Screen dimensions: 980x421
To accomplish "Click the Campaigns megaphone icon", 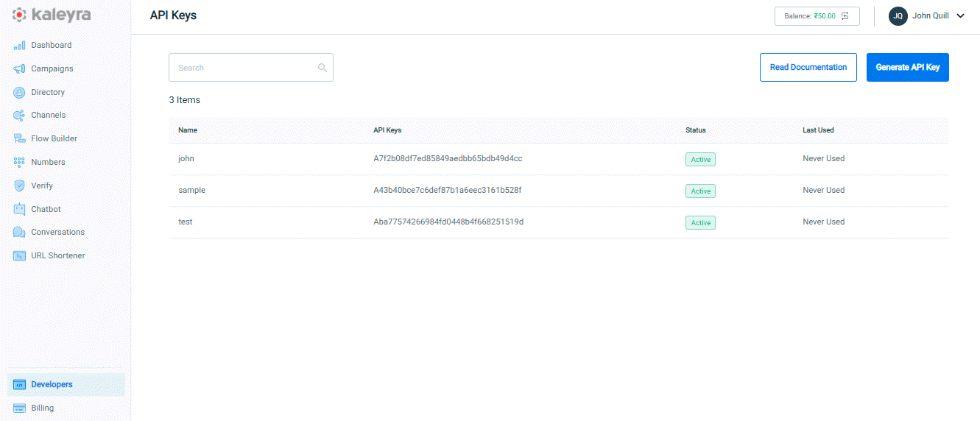I will coord(19,69).
